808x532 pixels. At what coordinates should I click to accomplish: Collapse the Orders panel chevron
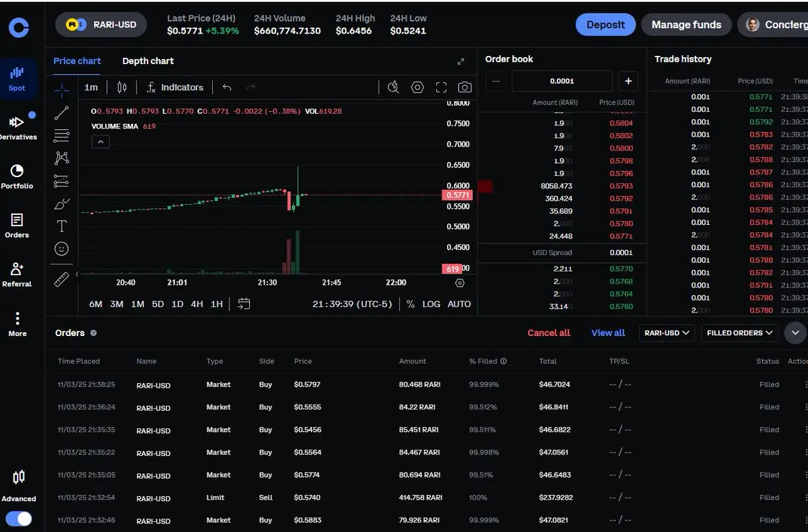(795, 333)
